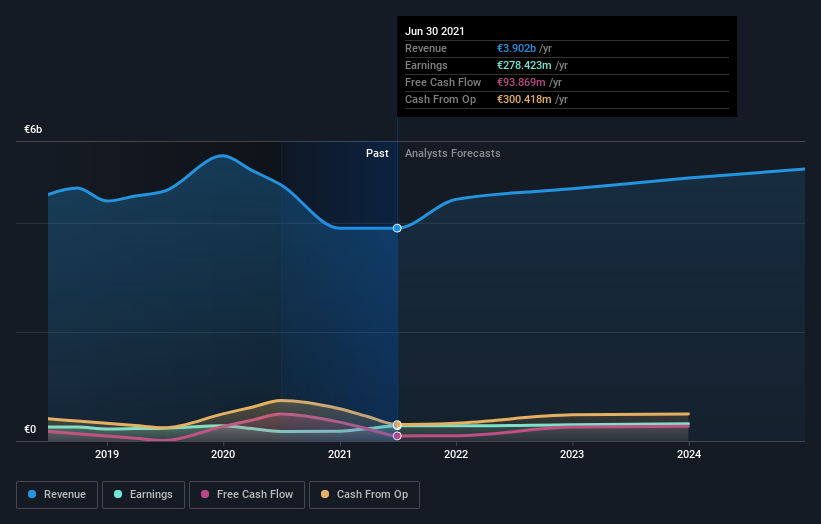Toggle the Free Cash Flow legend series
Image resolution: width=821 pixels, height=524 pixels.
point(247,495)
